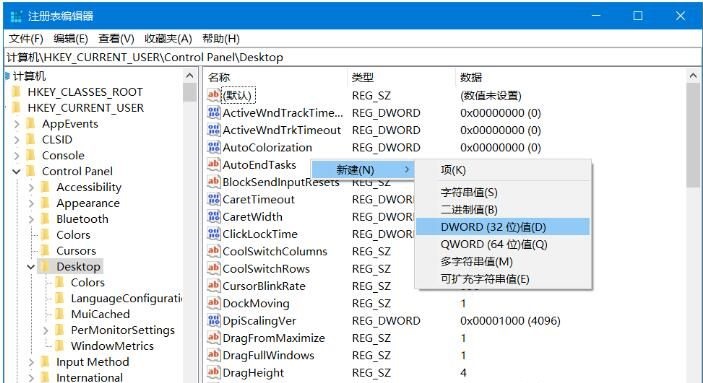Click the value list scroll-up arrow
The image size is (703, 383).
point(693,76)
